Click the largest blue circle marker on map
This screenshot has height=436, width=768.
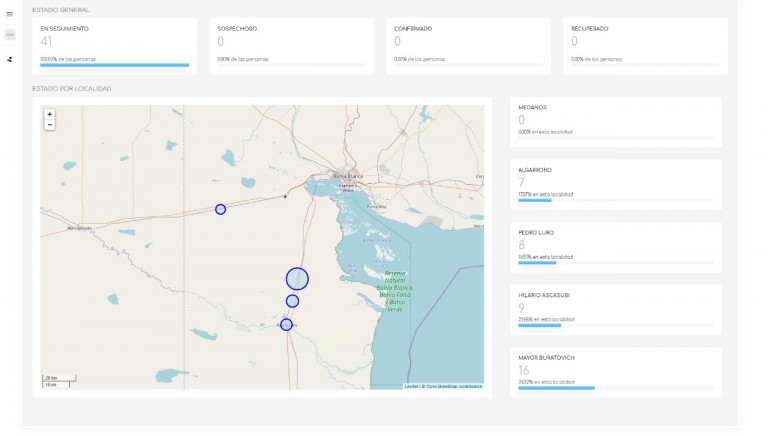coord(297,279)
